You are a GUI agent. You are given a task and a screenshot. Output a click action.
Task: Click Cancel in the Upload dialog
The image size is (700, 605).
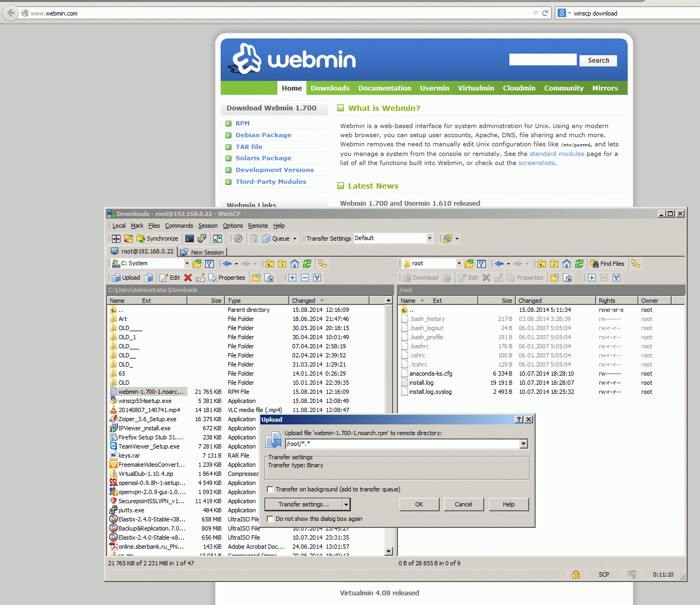[x=464, y=504]
